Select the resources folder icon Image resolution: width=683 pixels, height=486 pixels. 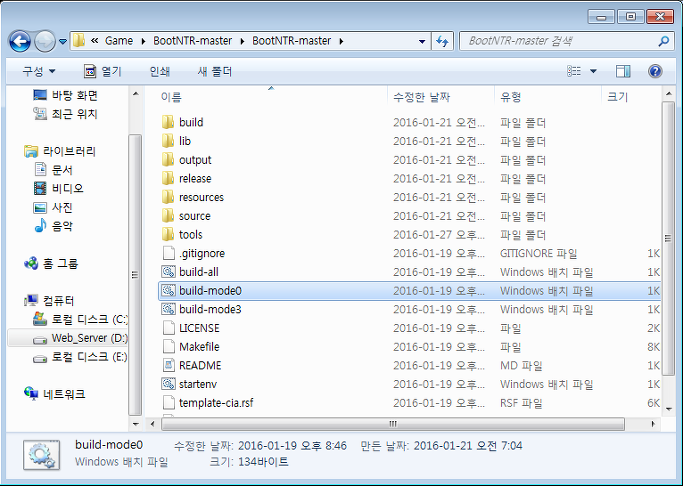(x=168, y=197)
